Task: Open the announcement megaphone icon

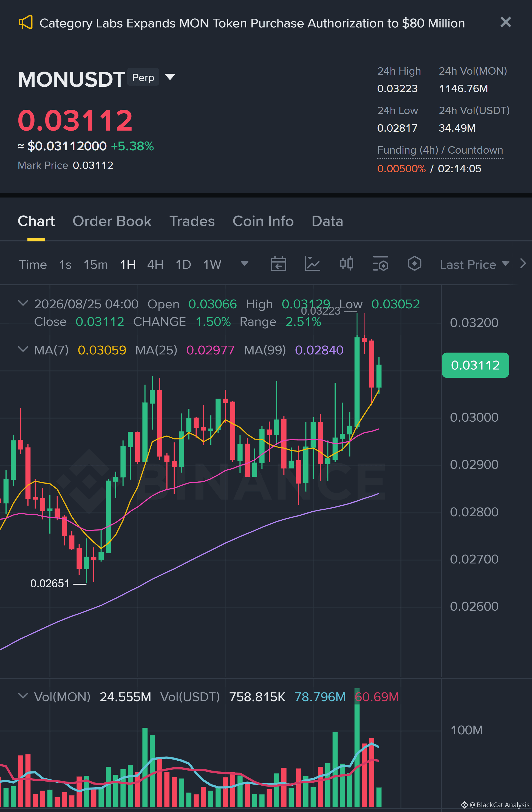Action: pyautogui.click(x=26, y=22)
